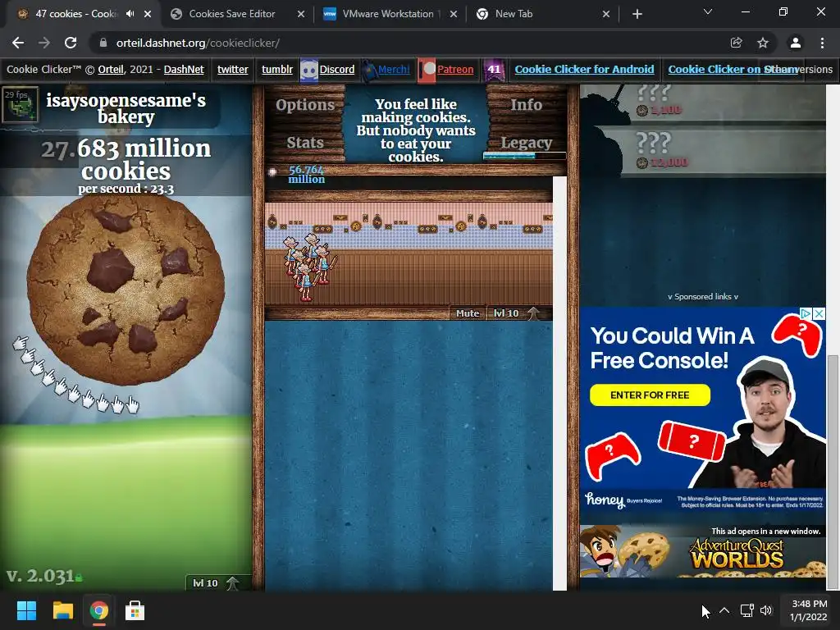Click the v. 2.031 version label

point(40,576)
